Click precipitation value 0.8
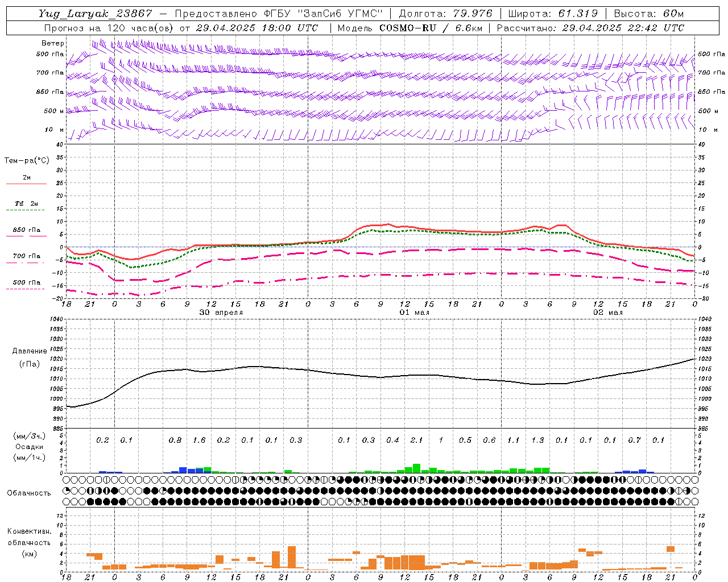The image size is (728, 582). pyautogui.click(x=175, y=440)
